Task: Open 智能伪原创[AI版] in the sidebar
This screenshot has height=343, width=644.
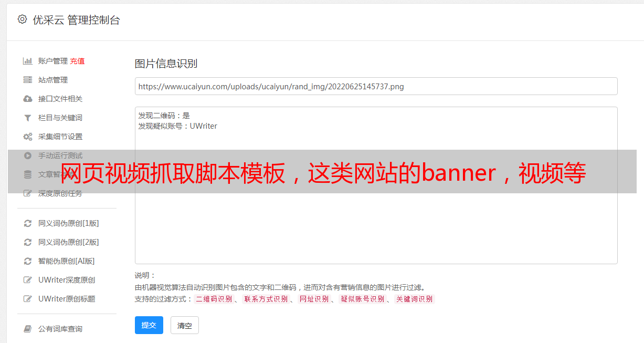Action: coord(66,261)
